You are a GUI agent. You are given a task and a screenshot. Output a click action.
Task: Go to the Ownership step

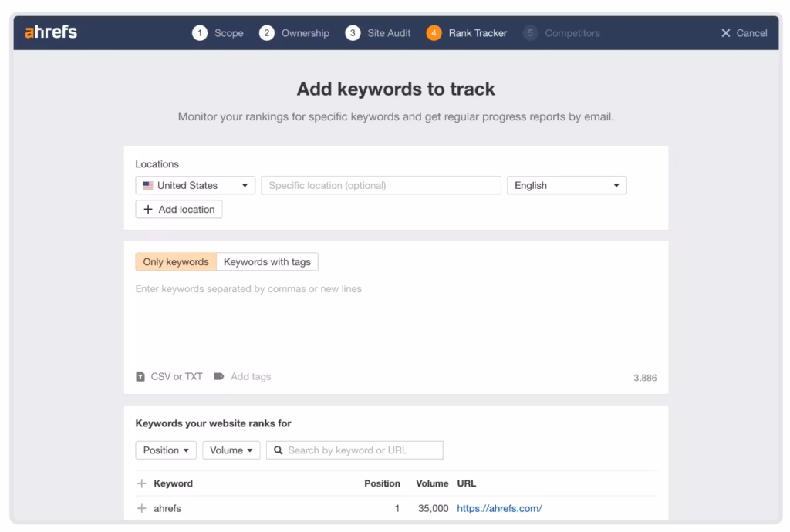coord(305,33)
